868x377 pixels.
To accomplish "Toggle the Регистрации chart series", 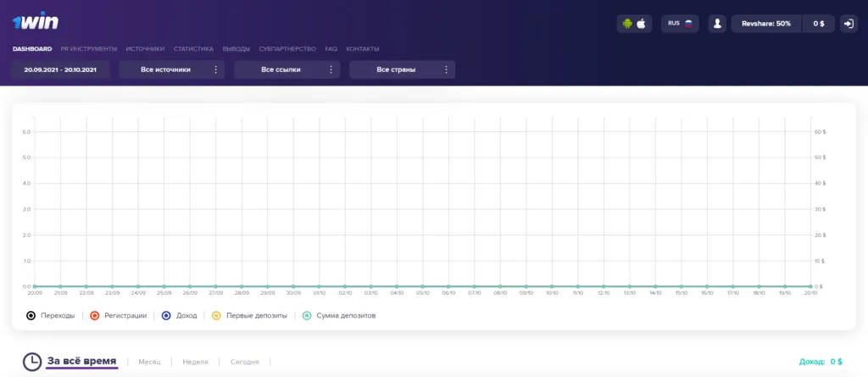I will click(118, 315).
